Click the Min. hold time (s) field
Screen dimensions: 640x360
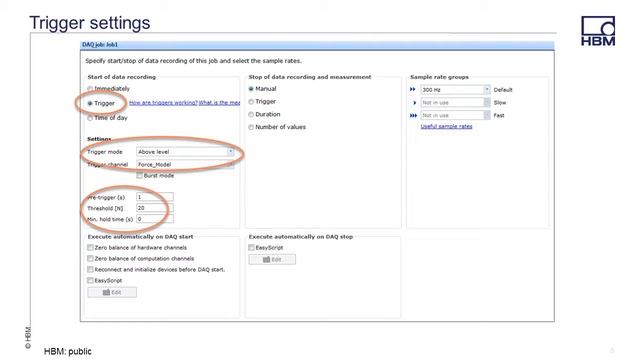click(x=155, y=219)
